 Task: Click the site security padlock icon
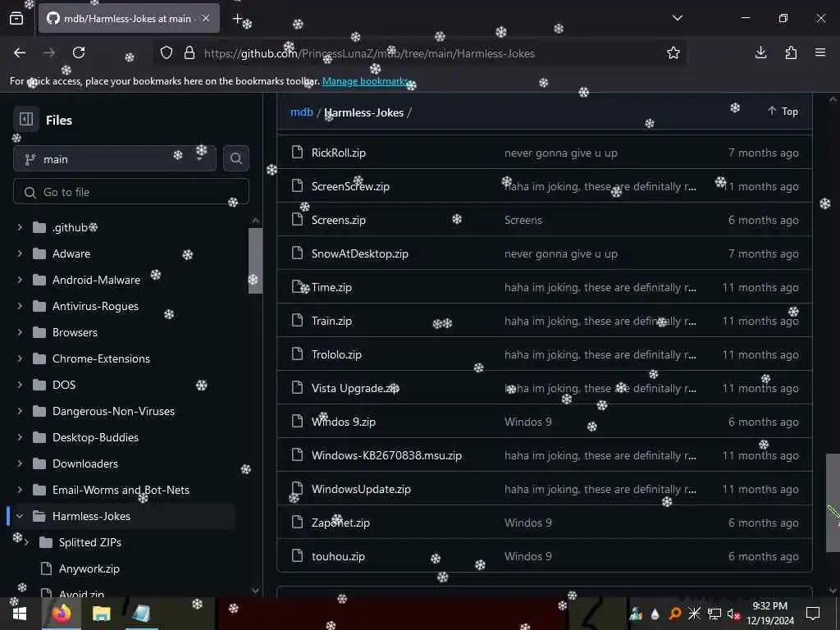point(189,52)
